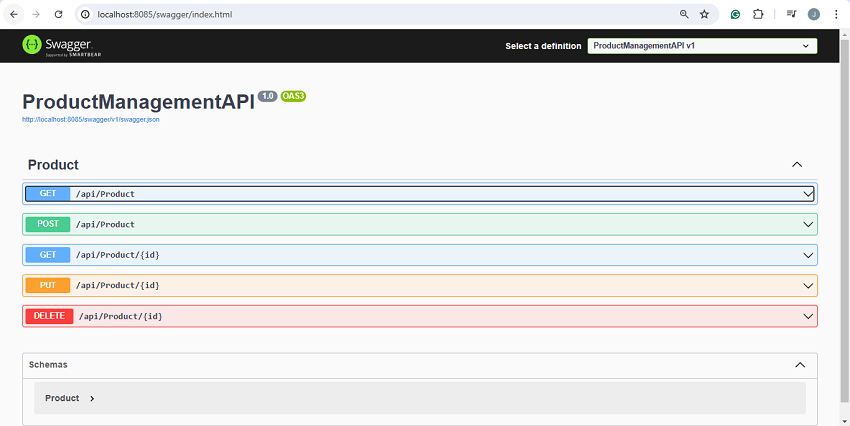Viewport: 850px width, 426px height.
Task: Expand the GET /api/Product chevron
Action: coord(808,193)
